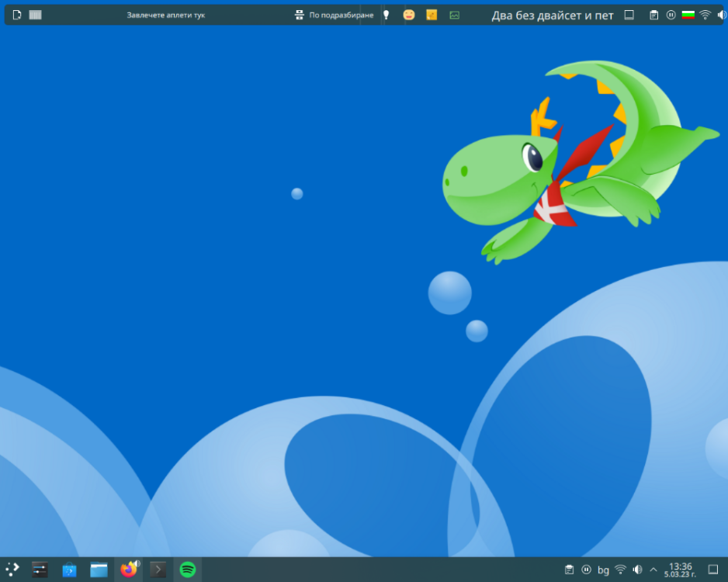
Task: Launch Discover software store from taskbar
Action: (69, 570)
